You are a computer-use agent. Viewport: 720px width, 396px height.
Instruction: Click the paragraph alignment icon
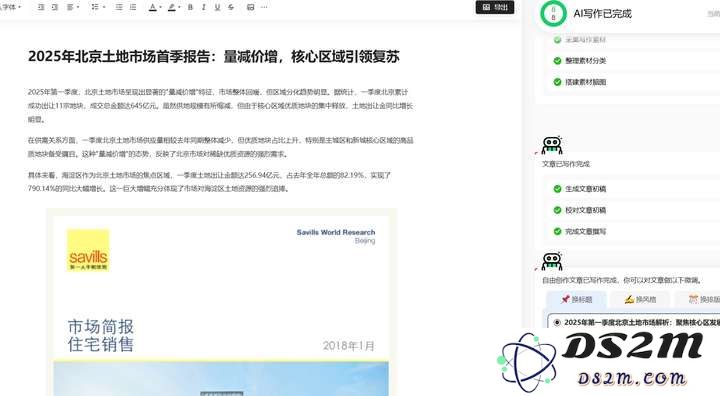click(x=70, y=7)
